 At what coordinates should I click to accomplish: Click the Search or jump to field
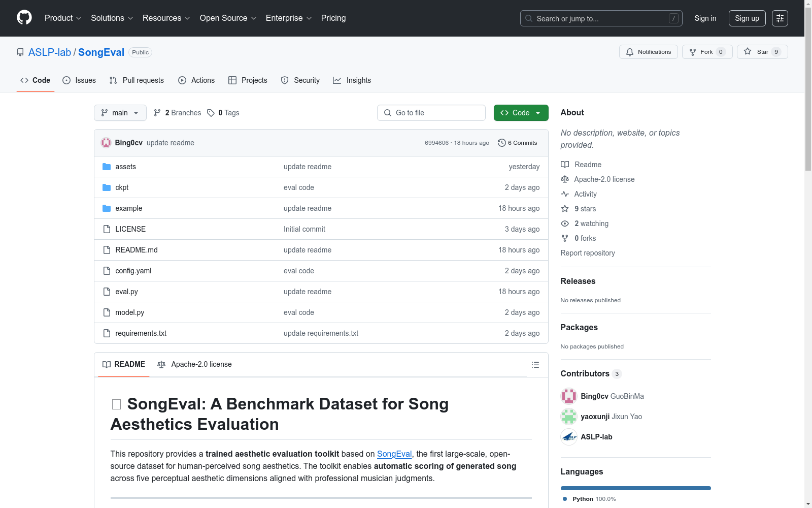coord(601,18)
